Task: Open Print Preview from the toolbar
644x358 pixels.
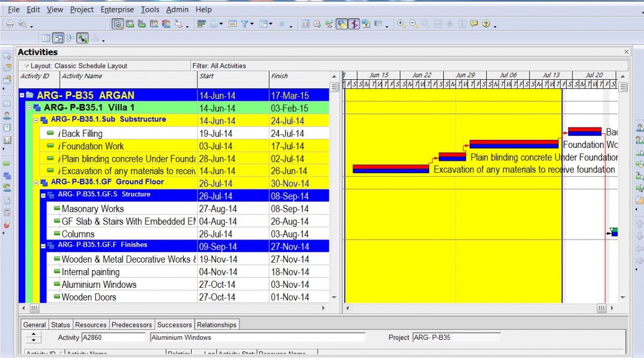Action: 23,24
